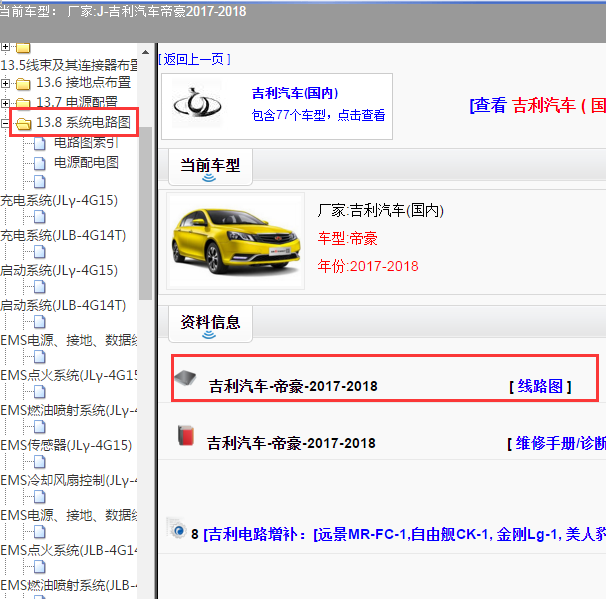
Task: Select the 13.7 电源配置 folder icon
Action: [x=23, y=103]
